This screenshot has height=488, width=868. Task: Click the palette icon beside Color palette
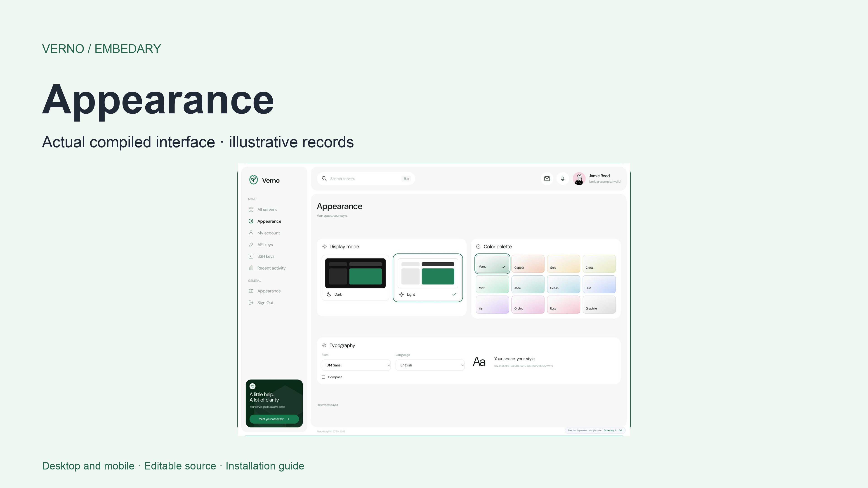coord(478,246)
